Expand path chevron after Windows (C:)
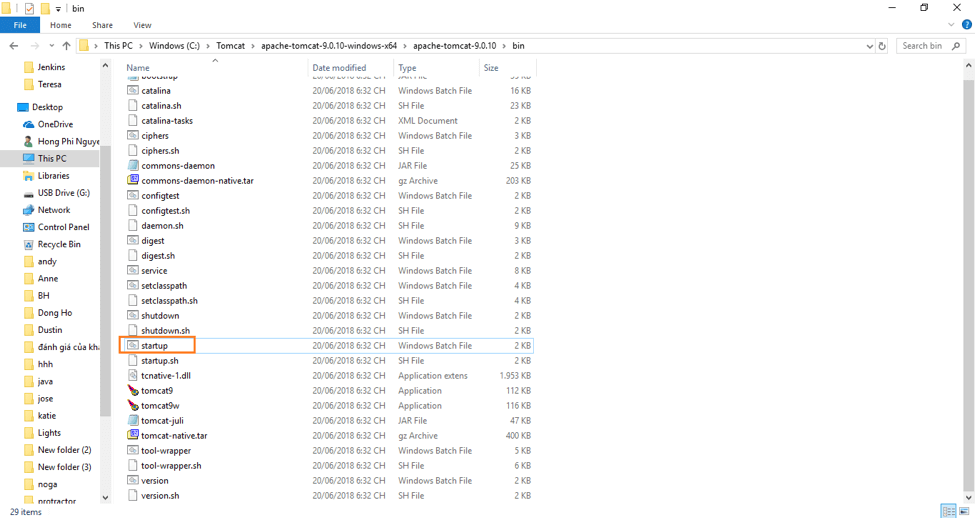 coord(208,46)
